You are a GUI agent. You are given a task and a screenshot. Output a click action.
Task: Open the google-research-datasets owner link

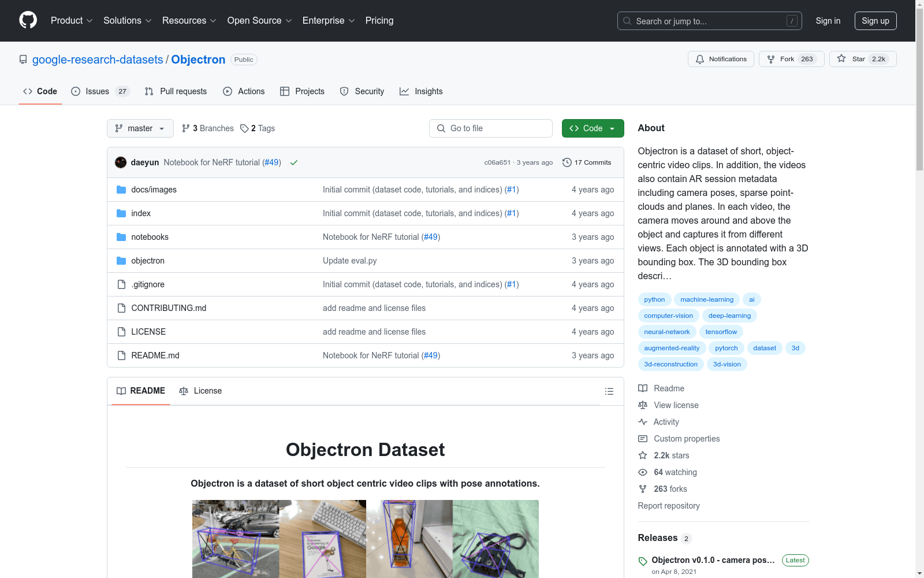click(98, 60)
